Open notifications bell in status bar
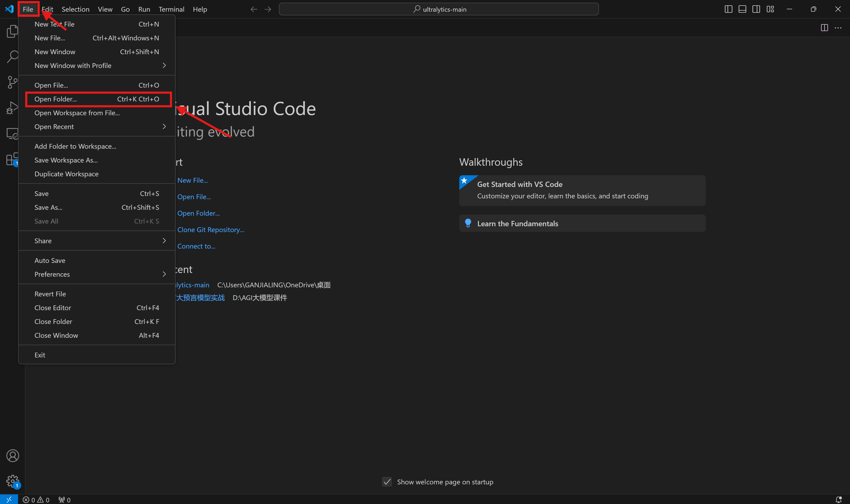The image size is (850, 504). coord(839,499)
